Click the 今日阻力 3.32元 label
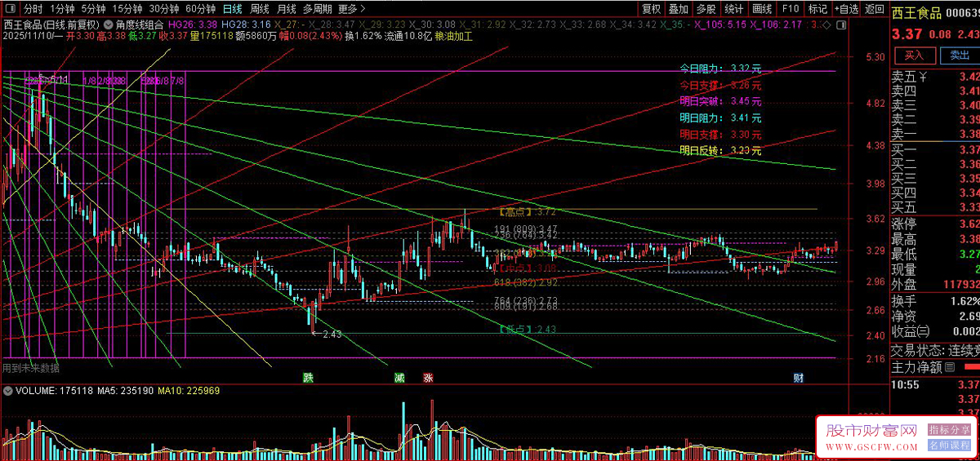980x461 pixels. (720, 69)
